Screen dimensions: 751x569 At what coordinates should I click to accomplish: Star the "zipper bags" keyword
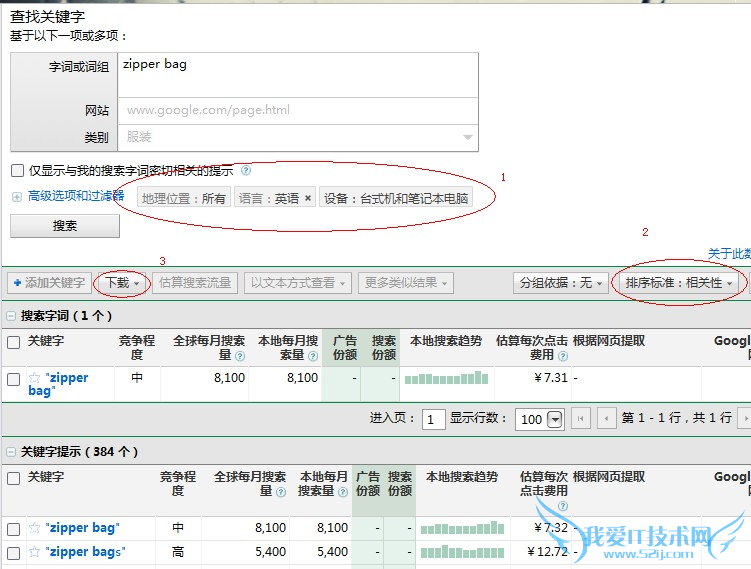pos(34,552)
